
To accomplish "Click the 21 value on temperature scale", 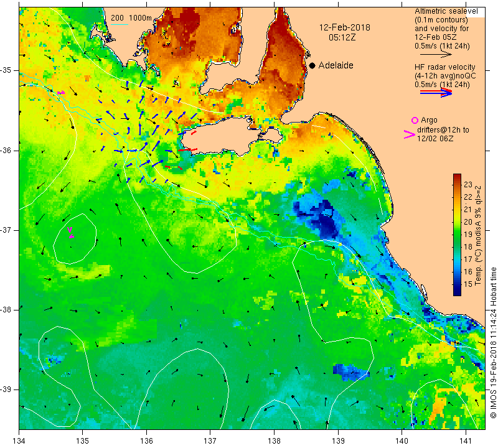I will [x=468, y=210].
